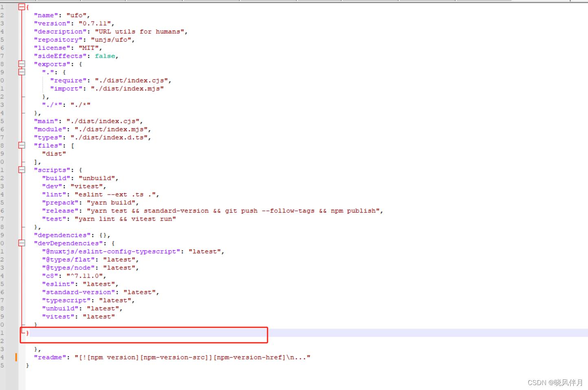Click the "name" key
The height and width of the screenshot is (390, 588).
(x=46, y=15)
